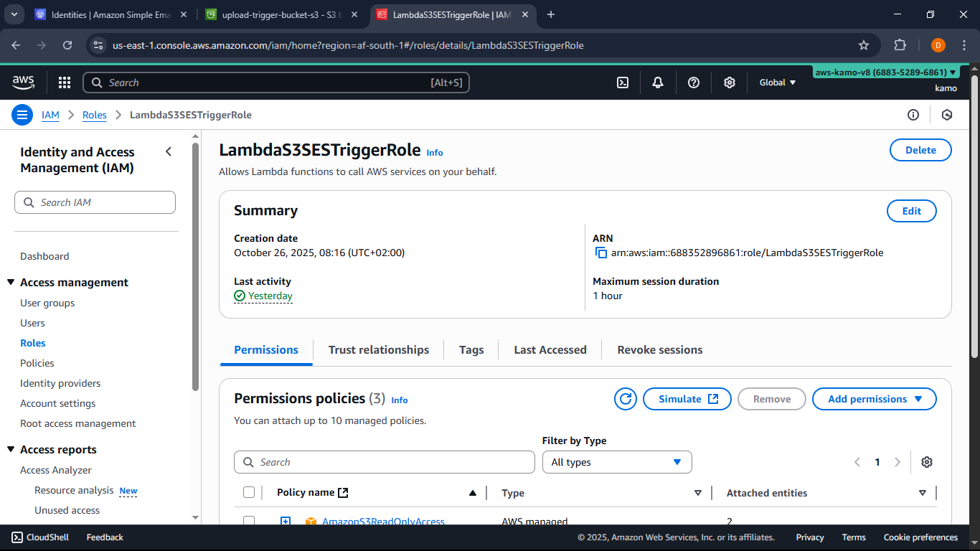The image size is (980, 551).
Task: Toggle the hamburger navigation menu
Action: tap(22, 115)
